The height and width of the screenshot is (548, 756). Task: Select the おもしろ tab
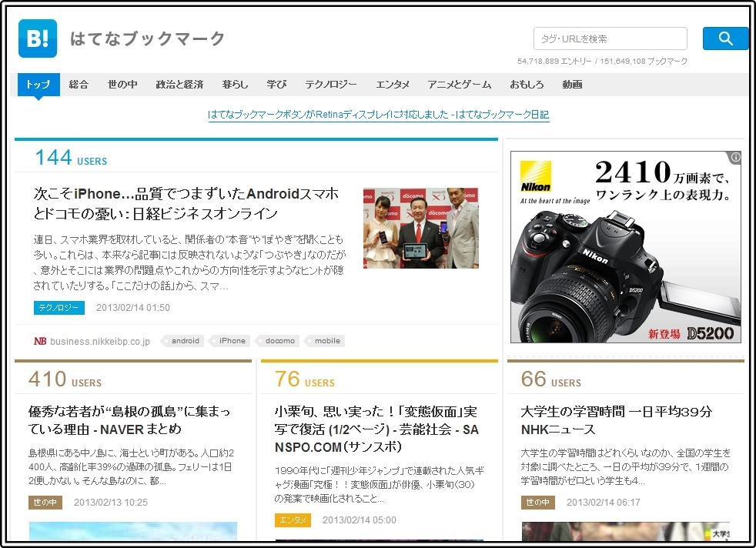tap(527, 85)
